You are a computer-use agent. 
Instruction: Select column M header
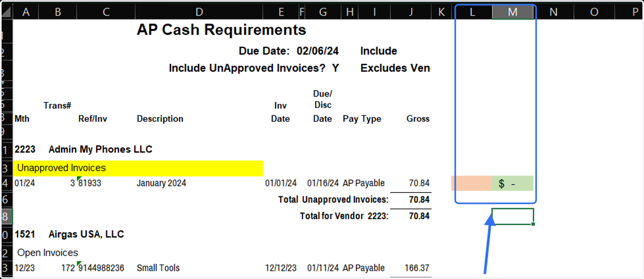tap(513, 12)
